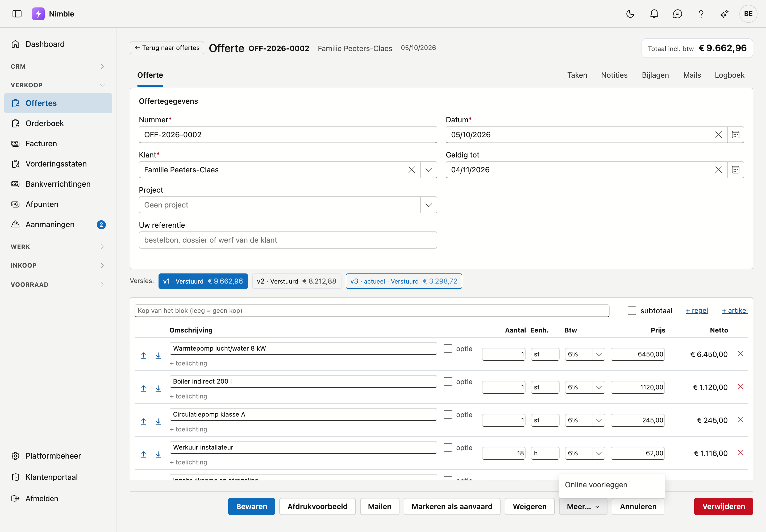Clear the Geldig tot date
The width and height of the screenshot is (766, 532).
coord(718,170)
